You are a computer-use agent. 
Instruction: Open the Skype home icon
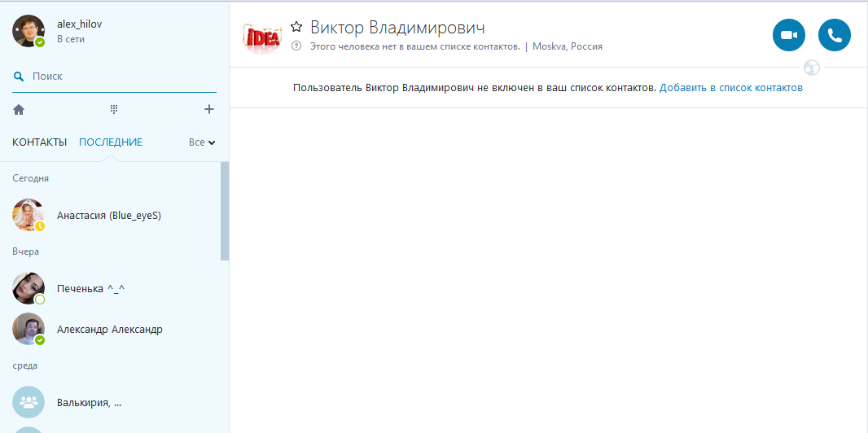tap(19, 109)
